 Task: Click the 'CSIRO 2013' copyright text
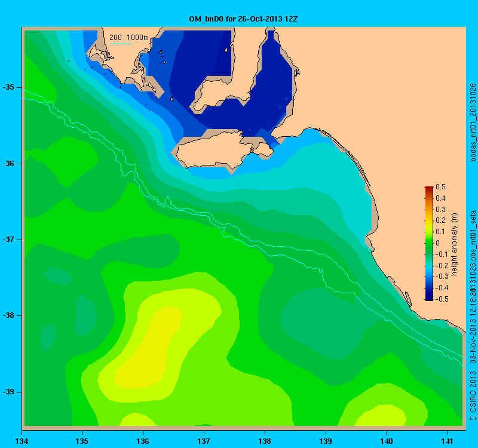[473, 392]
